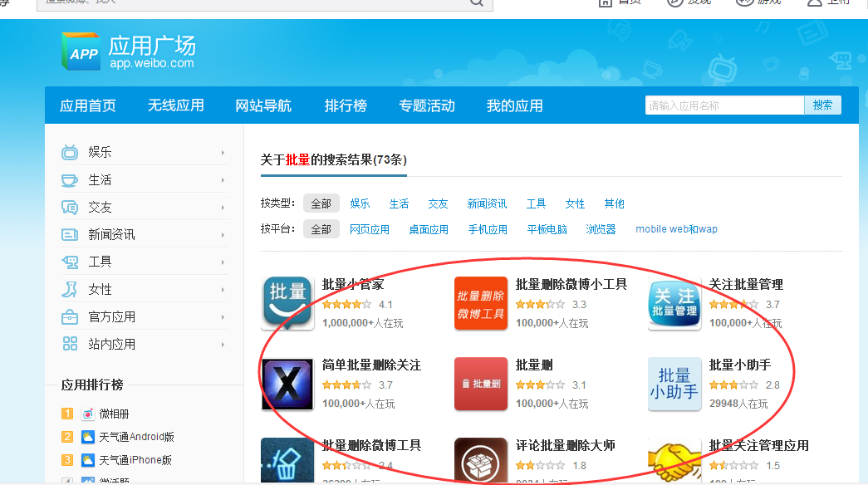This screenshot has height=485, width=868.
Task: Expand the 新闻资讯 sidebar category arrow
Action: click(x=223, y=235)
